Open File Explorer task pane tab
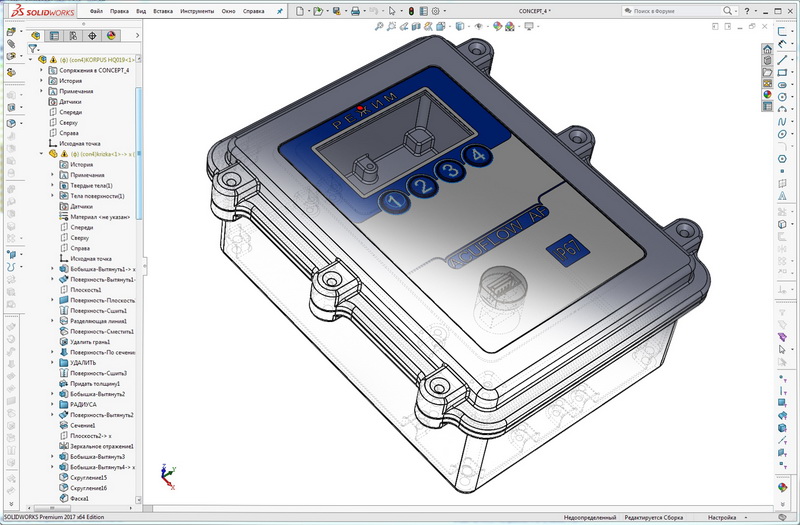Screen dimensions: 800x525 (767, 72)
